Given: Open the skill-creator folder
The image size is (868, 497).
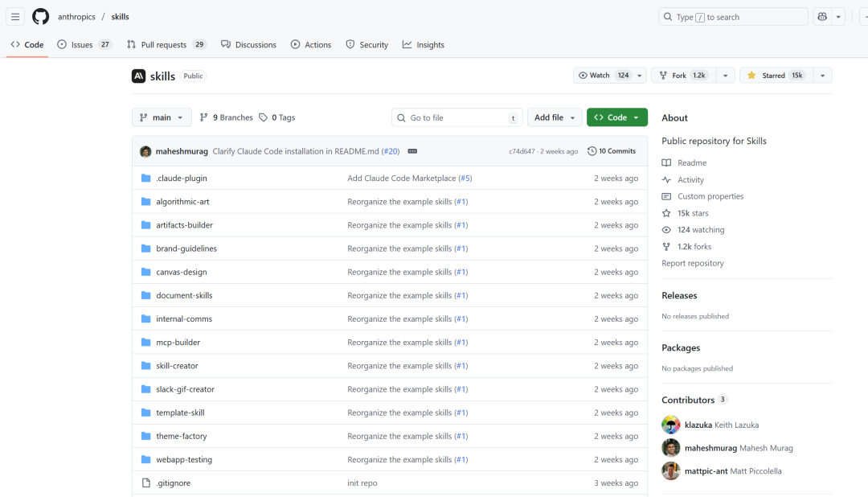Looking at the screenshot, I should coord(177,366).
